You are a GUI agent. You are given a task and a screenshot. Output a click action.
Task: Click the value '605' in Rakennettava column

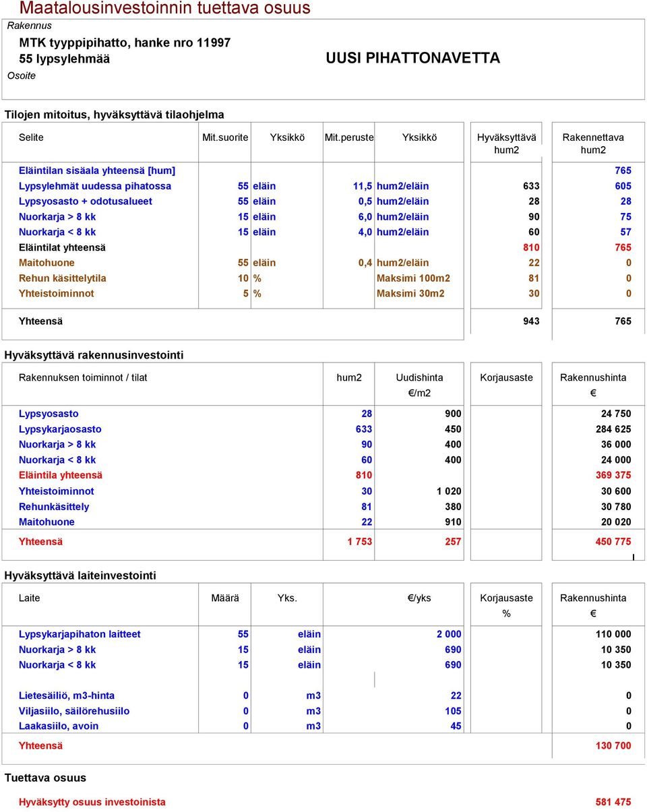tap(623, 186)
